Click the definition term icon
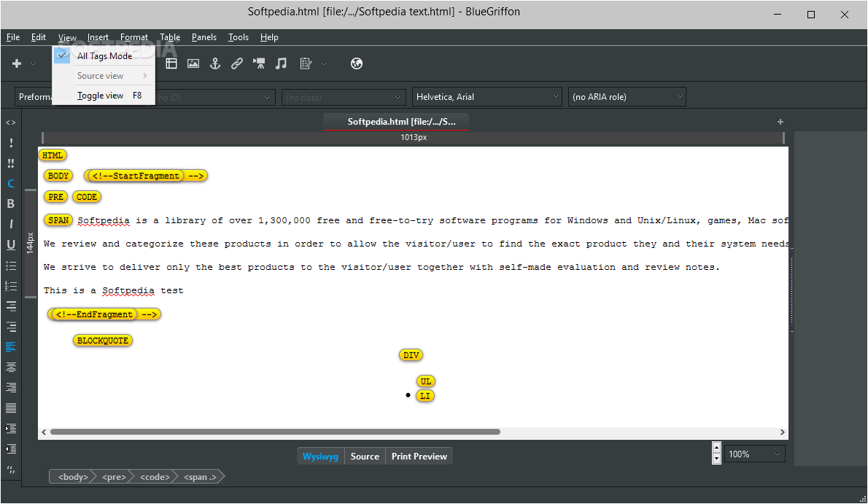Screen dimensions: 868x504 [10, 306]
